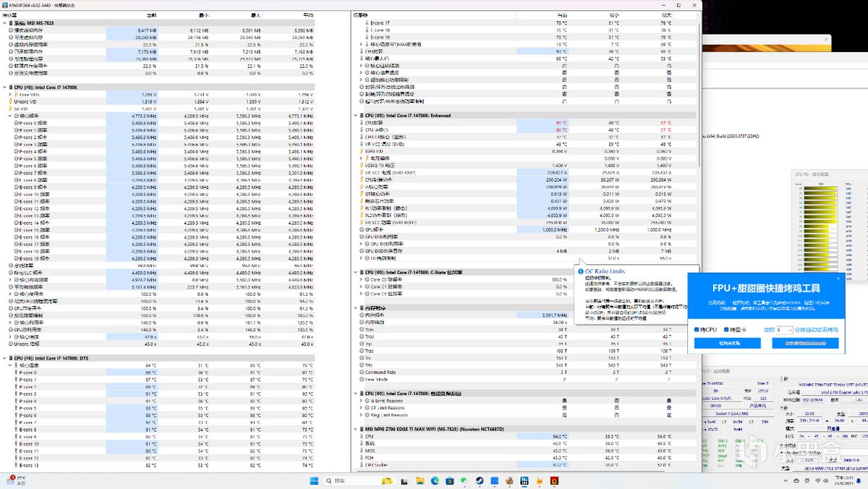Image resolution: width=868 pixels, height=489 pixels.
Task: Click the PCH thermometer icon under the Nuvoton group
Action: [x=360, y=458]
